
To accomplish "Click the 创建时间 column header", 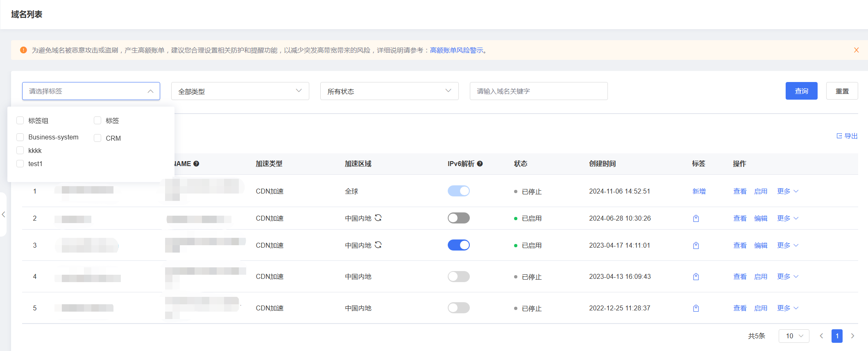I will [602, 164].
